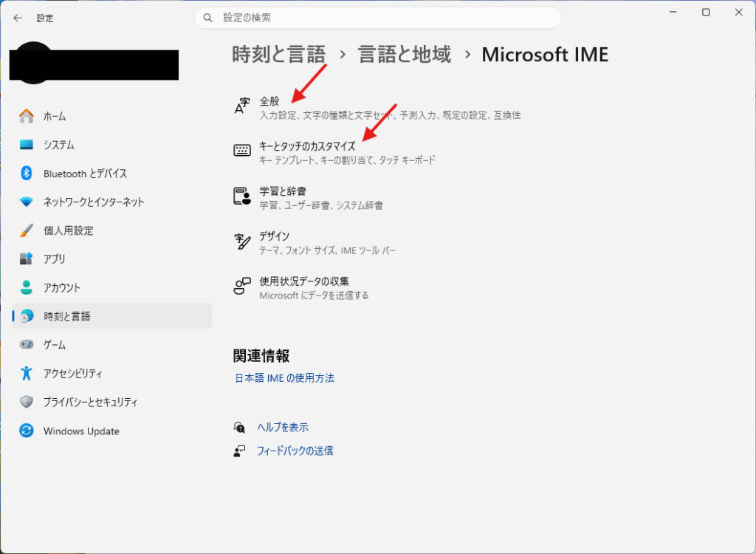Viewport: 756px width, 554px height.
Task: Select アカウント in sidebar
Action: pos(112,287)
